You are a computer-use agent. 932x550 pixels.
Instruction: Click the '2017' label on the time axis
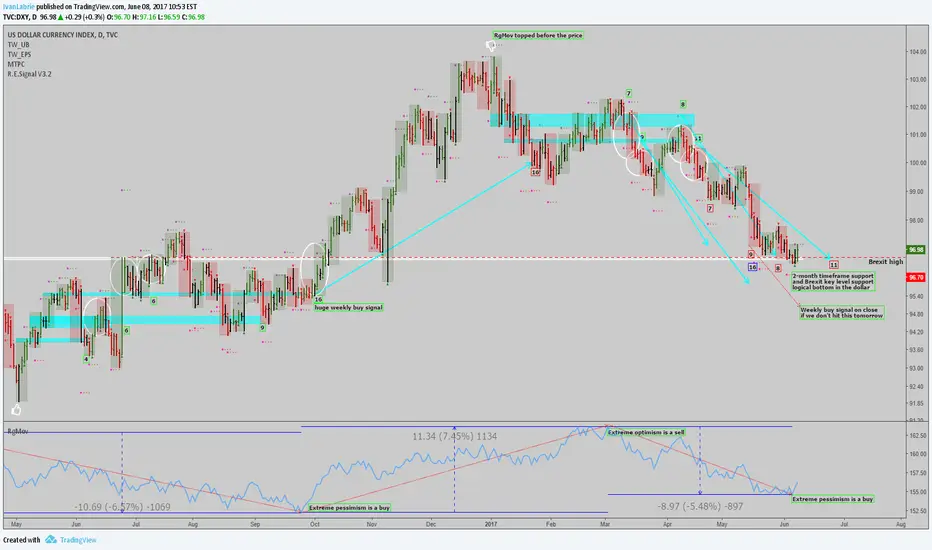point(490,524)
